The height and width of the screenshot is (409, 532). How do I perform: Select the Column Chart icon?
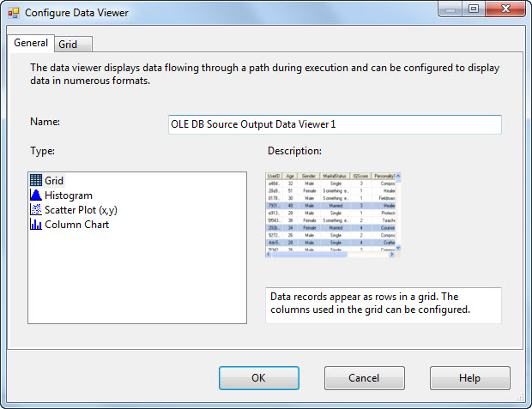pos(36,224)
